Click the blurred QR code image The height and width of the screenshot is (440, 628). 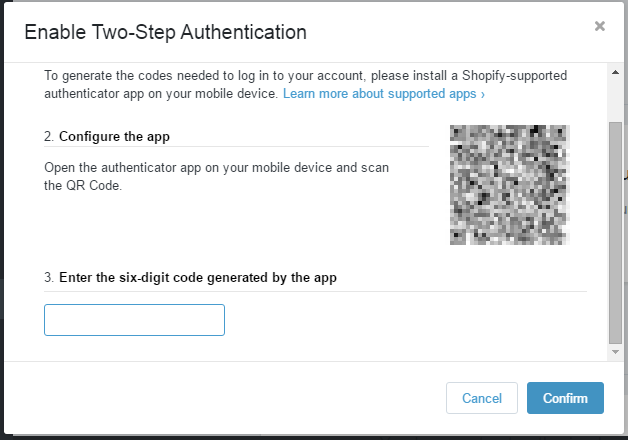[509, 185]
